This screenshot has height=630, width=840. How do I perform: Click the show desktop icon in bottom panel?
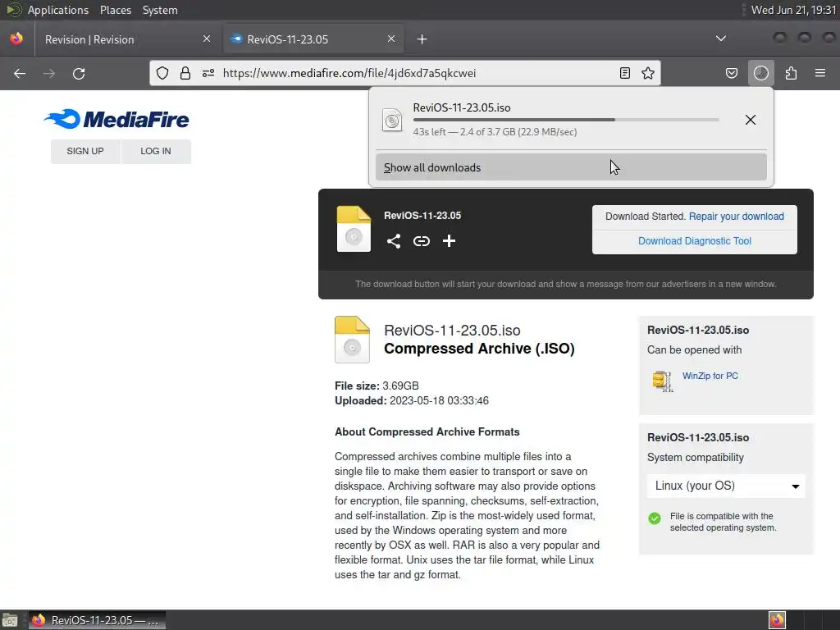[10, 620]
